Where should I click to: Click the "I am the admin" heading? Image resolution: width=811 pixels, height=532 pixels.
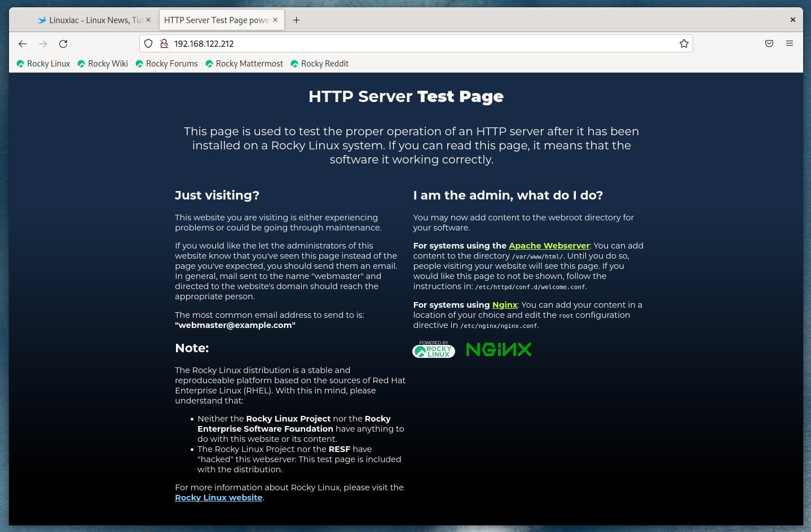coord(508,196)
